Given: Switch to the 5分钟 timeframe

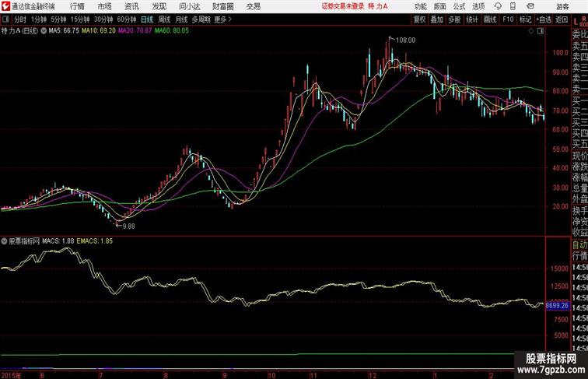Looking at the screenshot, I should (x=58, y=19).
